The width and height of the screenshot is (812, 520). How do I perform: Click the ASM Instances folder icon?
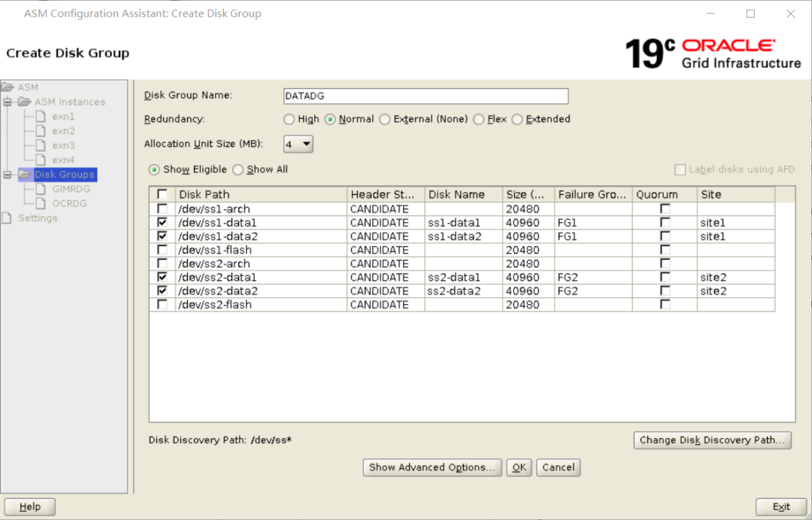(x=24, y=102)
